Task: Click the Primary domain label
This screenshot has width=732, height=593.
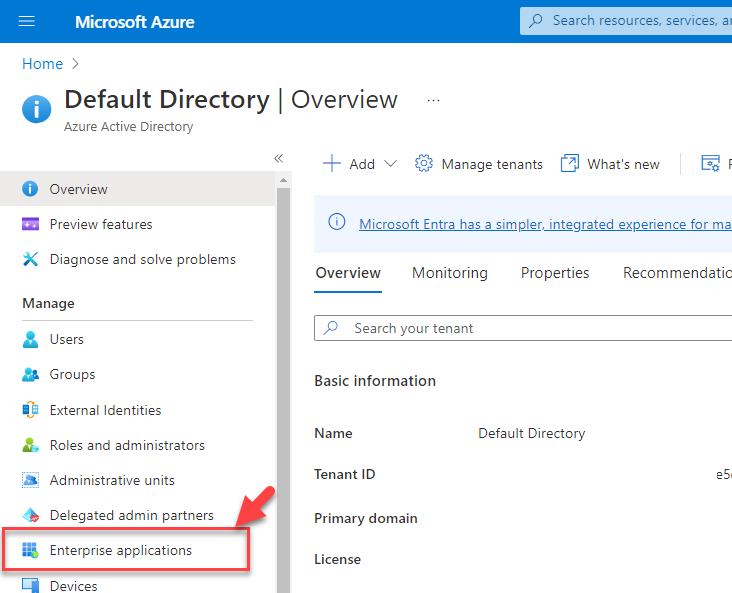Action: click(366, 518)
